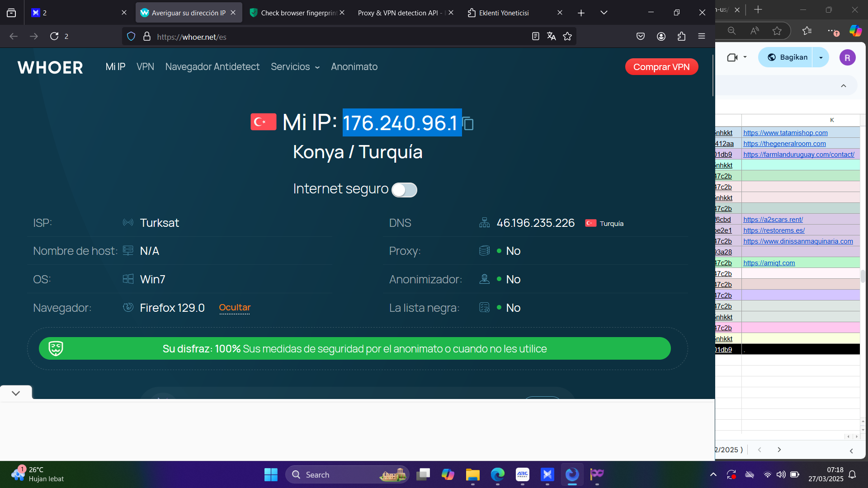Viewport: 868px width, 488px height.
Task: Open the tatamishop.com spreadsheet link
Action: [785, 133]
